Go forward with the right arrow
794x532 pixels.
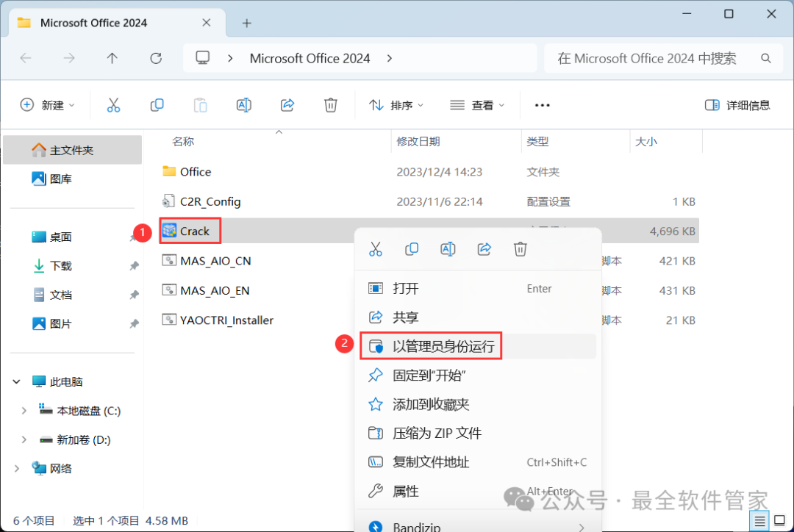coord(69,58)
